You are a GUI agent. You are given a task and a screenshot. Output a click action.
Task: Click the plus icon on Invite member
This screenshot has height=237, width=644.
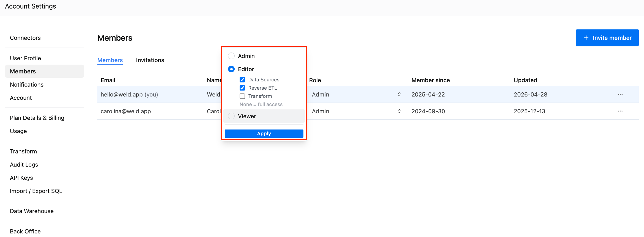[586, 38]
